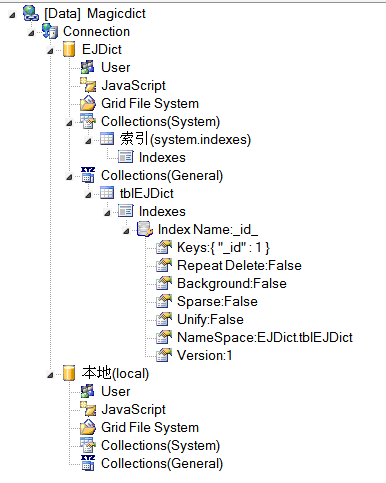Click the Keys property icon

[164, 247]
